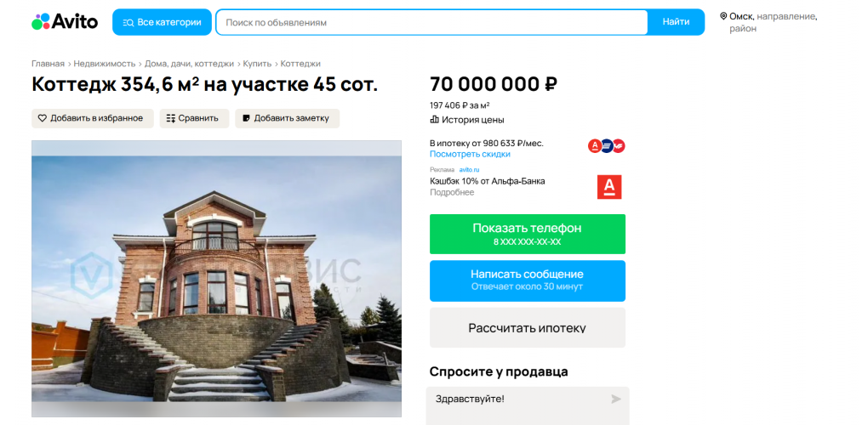Open the cottage photo
This screenshot has width=868, height=425.
pyautogui.click(x=216, y=279)
